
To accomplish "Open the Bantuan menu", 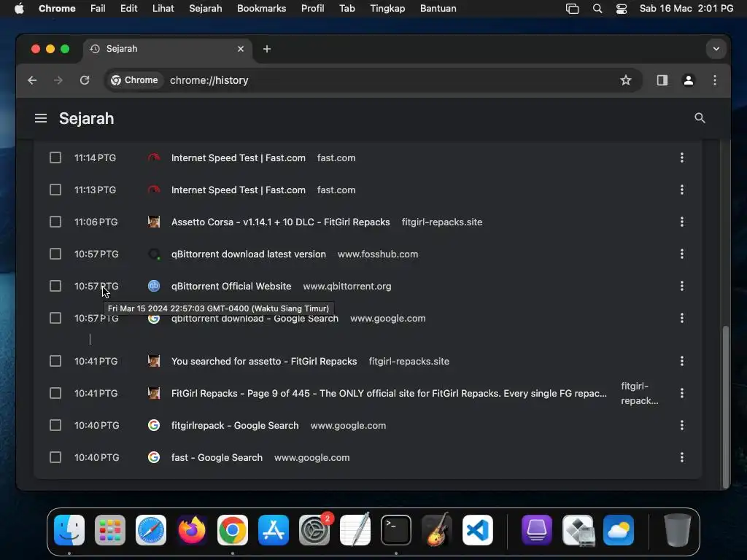I will click(438, 9).
